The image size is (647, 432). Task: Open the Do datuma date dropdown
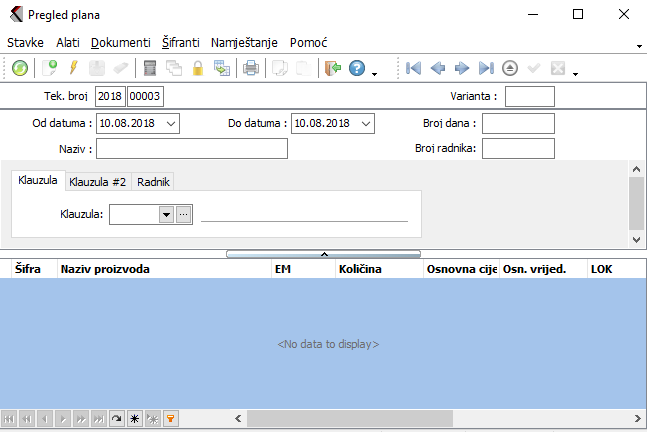365,123
